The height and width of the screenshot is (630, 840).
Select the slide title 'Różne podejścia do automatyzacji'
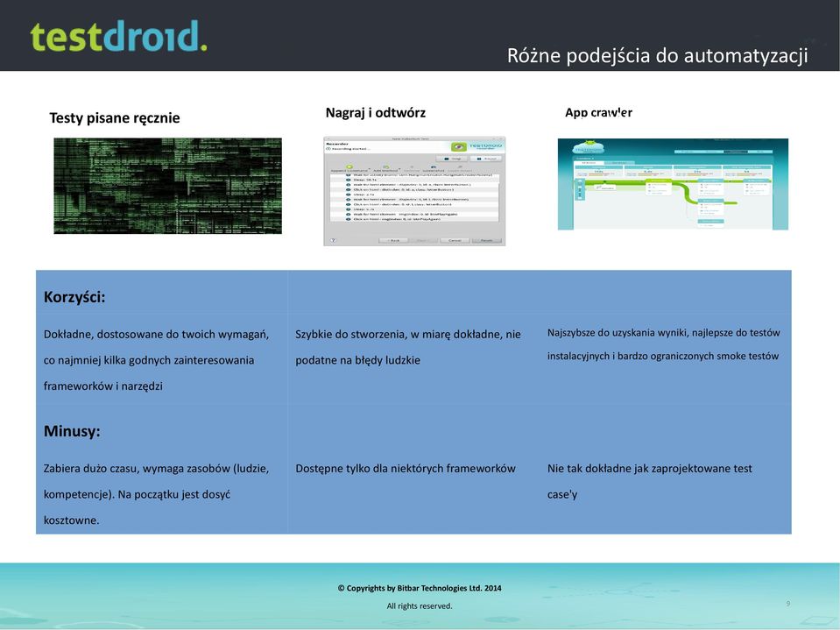tap(657, 56)
